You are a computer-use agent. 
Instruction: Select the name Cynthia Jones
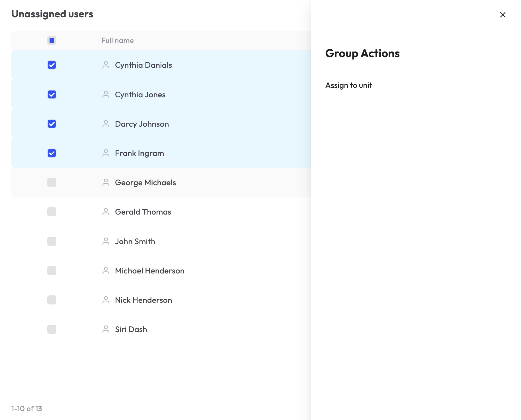(140, 94)
